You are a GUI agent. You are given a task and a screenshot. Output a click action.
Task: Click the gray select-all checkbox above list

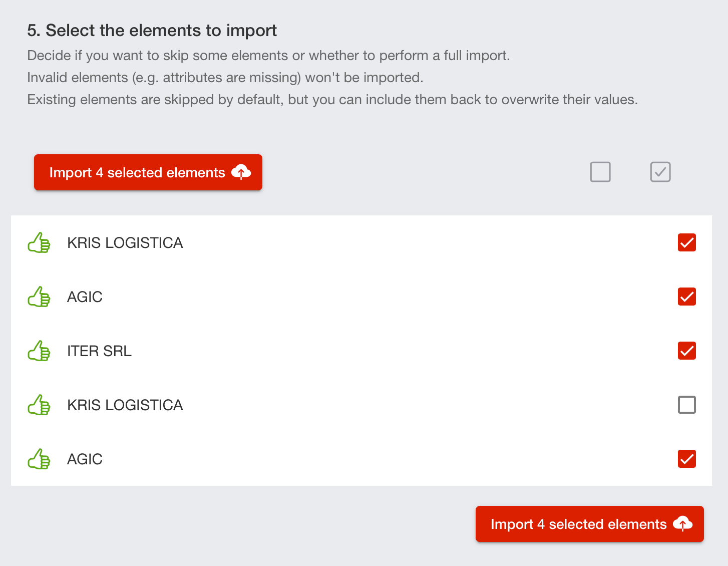pyautogui.click(x=660, y=172)
